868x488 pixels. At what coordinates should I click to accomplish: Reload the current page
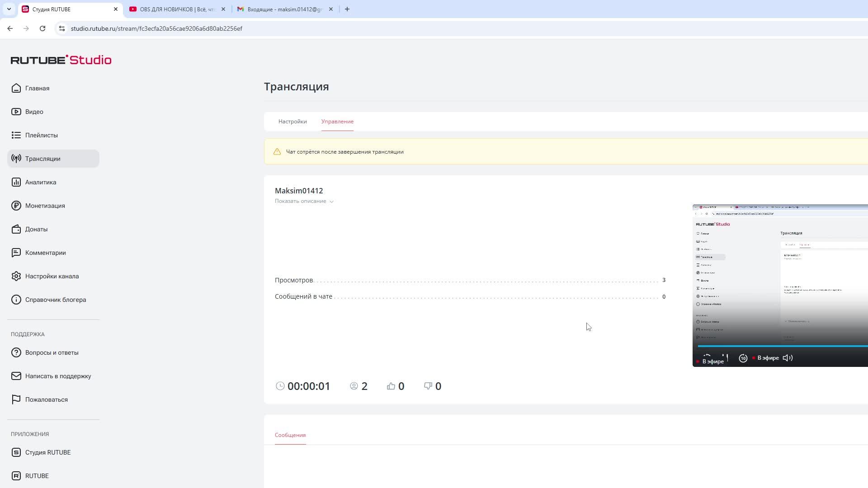point(42,28)
